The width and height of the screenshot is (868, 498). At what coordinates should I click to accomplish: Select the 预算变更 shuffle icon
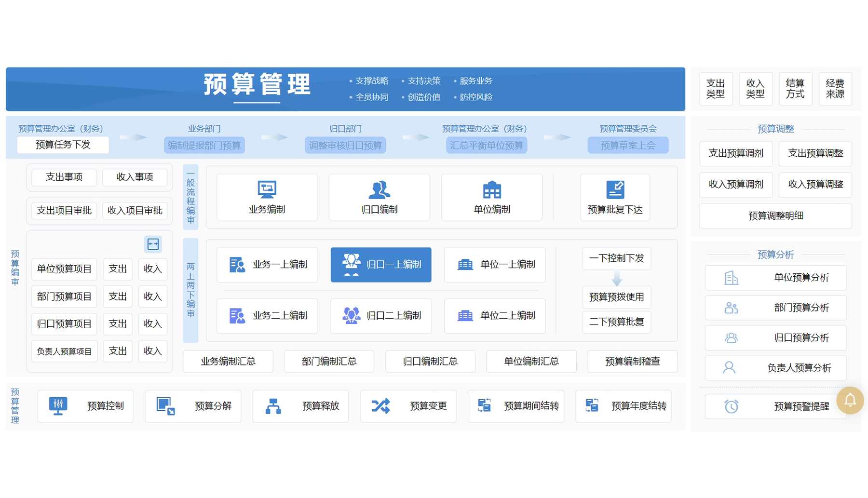(380, 406)
